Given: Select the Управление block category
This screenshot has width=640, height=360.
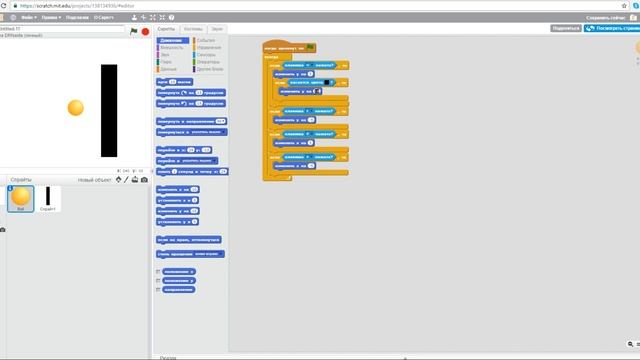Looking at the screenshot, I should coord(209,48).
